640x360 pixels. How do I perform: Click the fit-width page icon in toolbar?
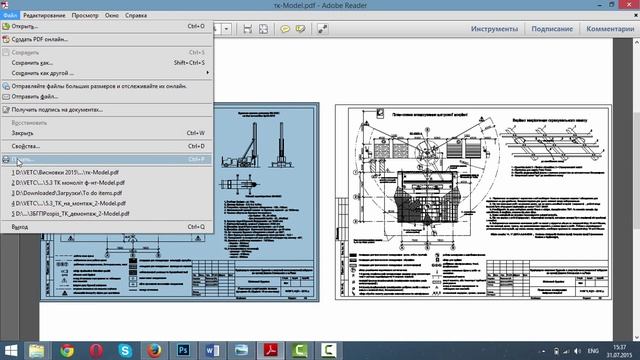pyautogui.click(x=247, y=29)
